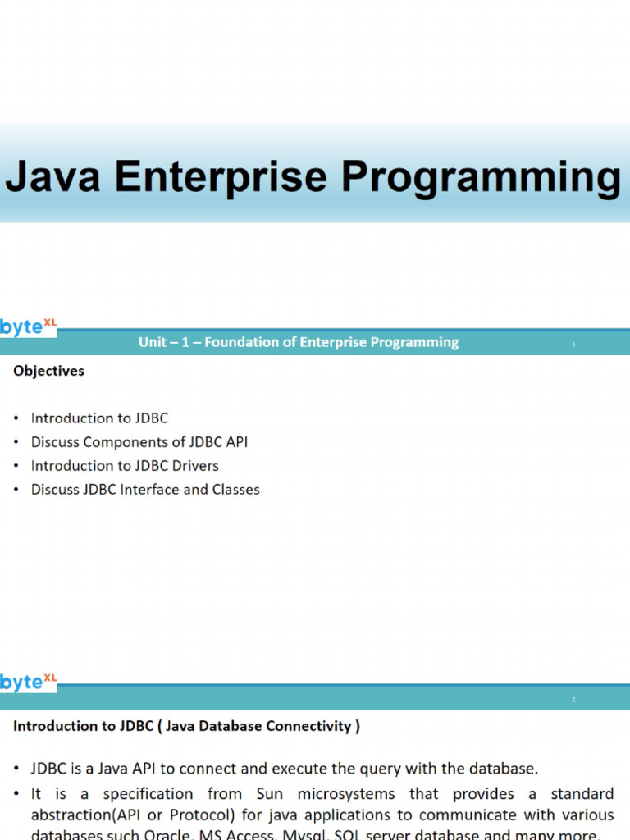Click the Introduction to JDBC objective bullet text
The height and width of the screenshot is (840, 630).
(x=99, y=418)
